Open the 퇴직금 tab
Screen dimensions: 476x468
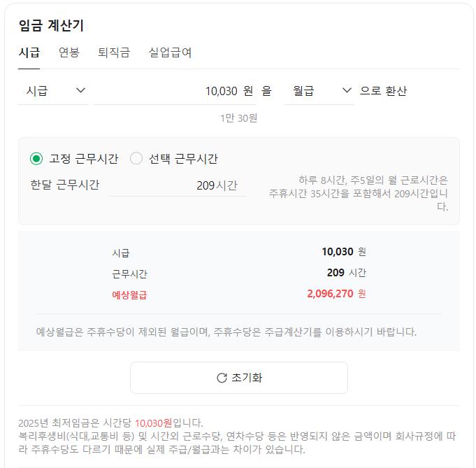pos(114,52)
